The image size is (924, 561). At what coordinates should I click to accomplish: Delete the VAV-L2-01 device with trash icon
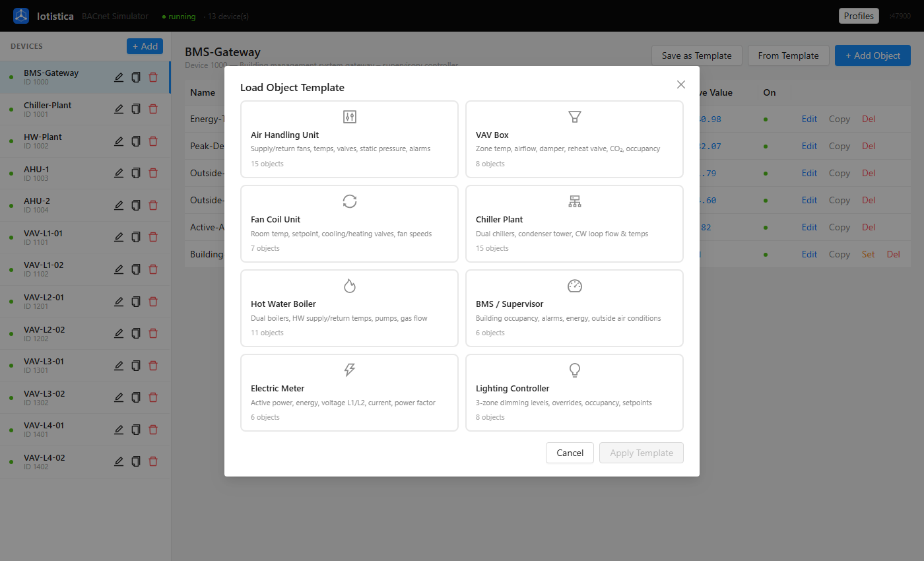click(153, 302)
